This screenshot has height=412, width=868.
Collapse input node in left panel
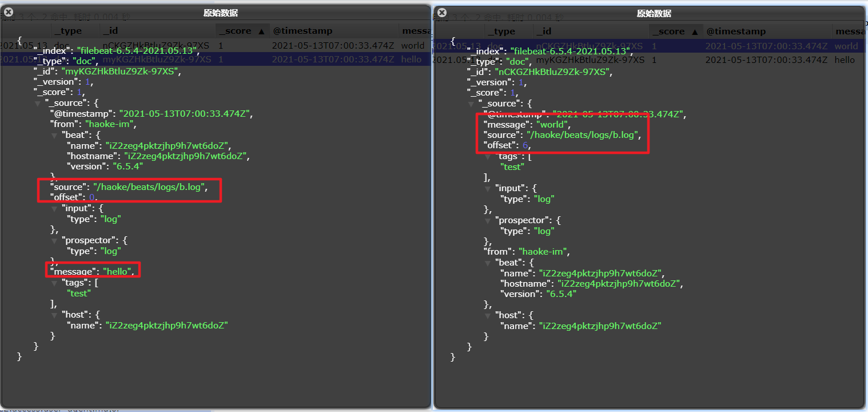(54, 209)
